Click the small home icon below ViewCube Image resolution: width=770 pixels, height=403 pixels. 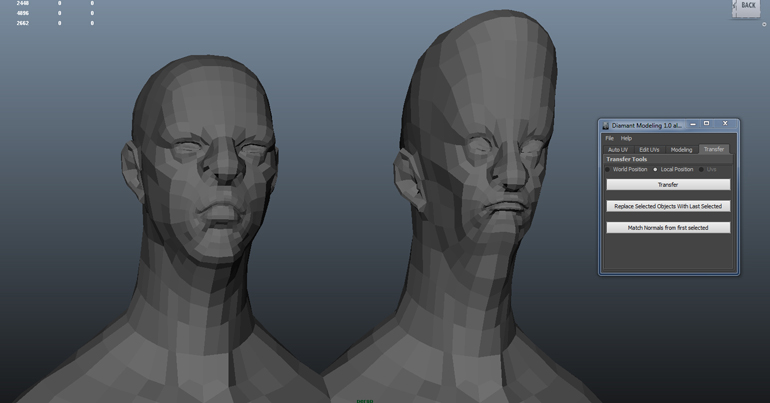[x=764, y=24]
